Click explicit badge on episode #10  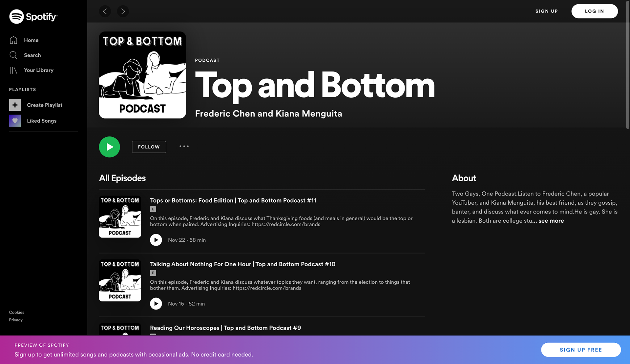153,273
